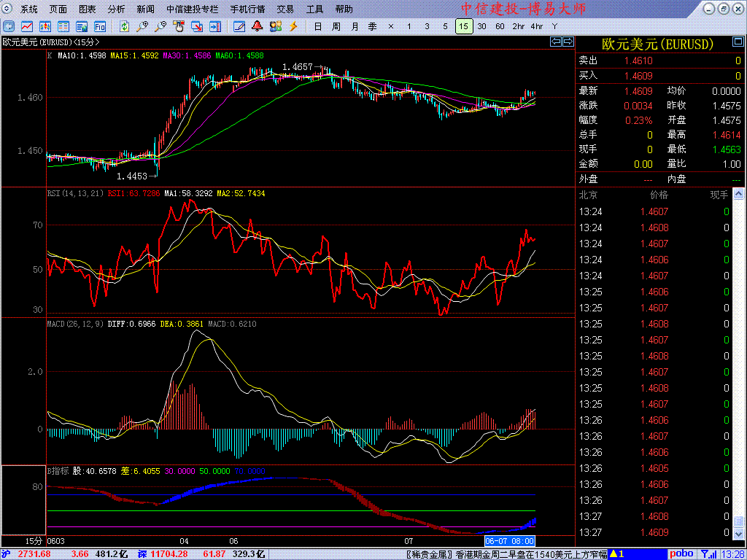Open the 新闻 menu
This screenshot has width=747, height=560.
pos(145,9)
